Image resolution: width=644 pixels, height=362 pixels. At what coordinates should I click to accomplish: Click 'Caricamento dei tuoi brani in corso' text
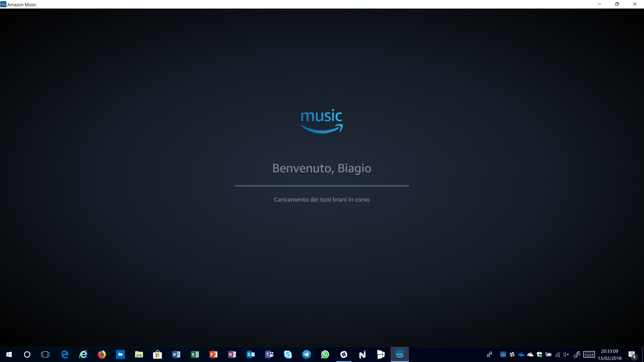322,199
